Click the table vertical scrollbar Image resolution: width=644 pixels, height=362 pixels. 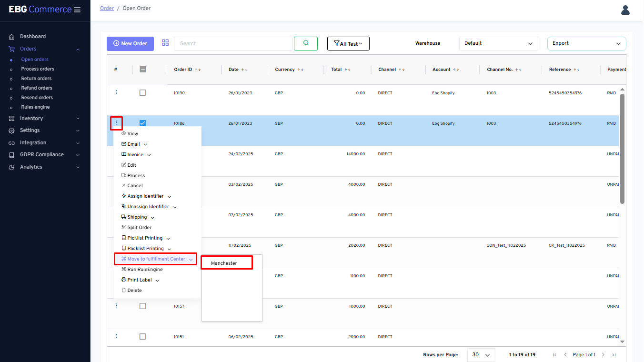pos(622,149)
